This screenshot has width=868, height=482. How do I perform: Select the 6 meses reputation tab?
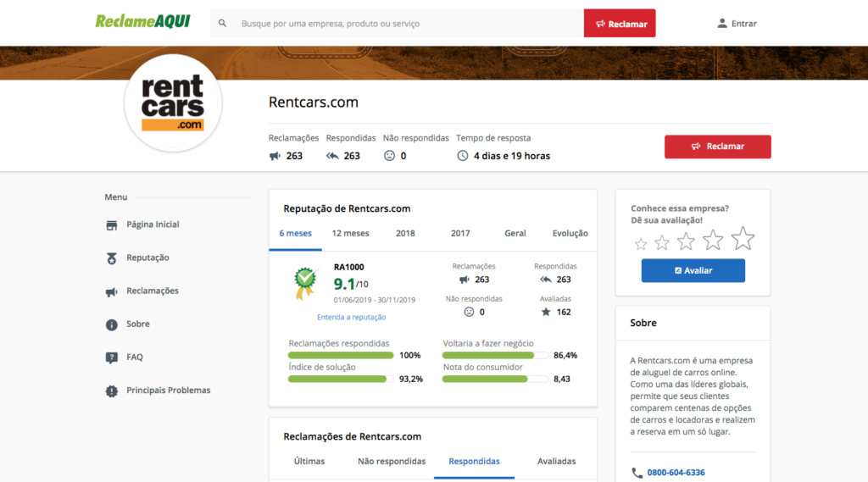click(296, 234)
